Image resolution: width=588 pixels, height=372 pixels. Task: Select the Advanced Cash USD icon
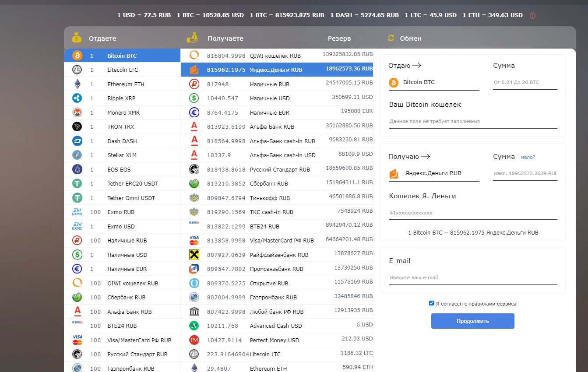tap(194, 326)
